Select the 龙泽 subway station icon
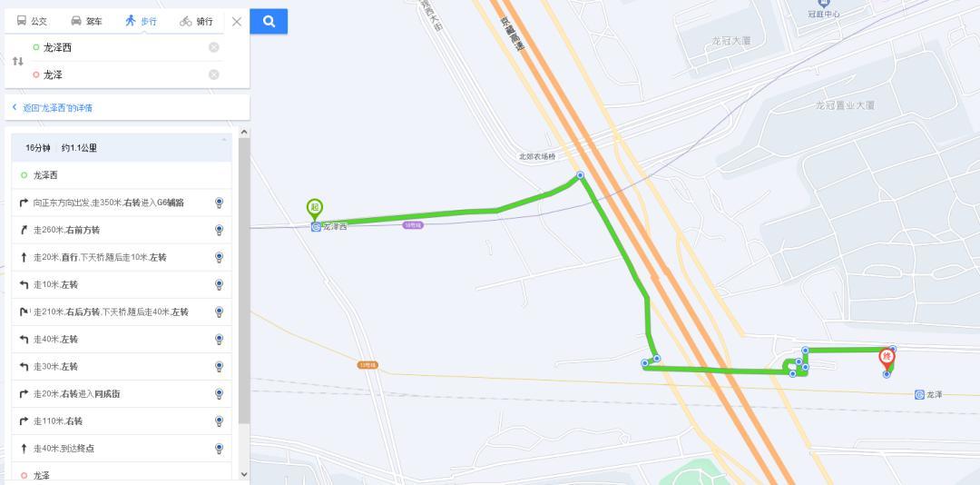Screen dimensions: 980x485 pyautogui.click(x=919, y=394)
